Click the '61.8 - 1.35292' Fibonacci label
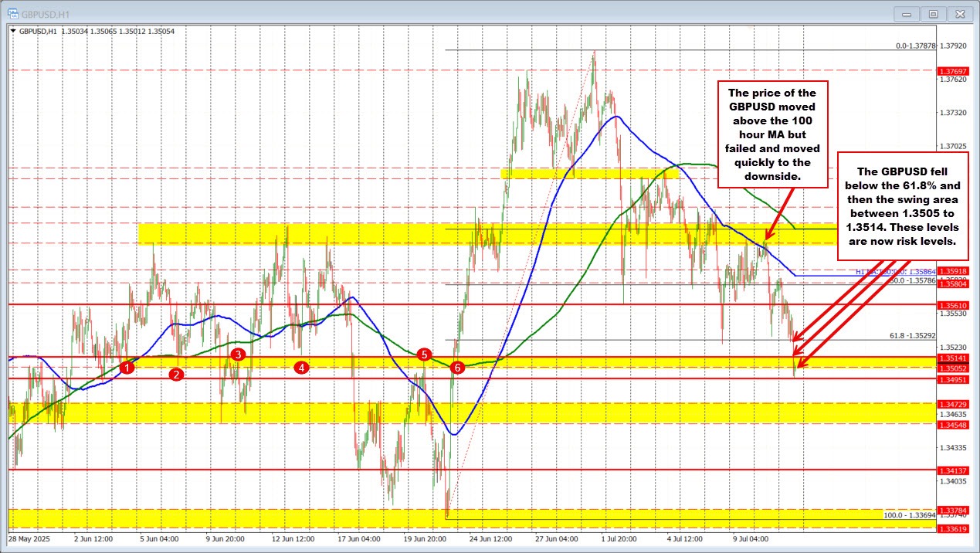 pyautogui.click(x=912, y=336)
